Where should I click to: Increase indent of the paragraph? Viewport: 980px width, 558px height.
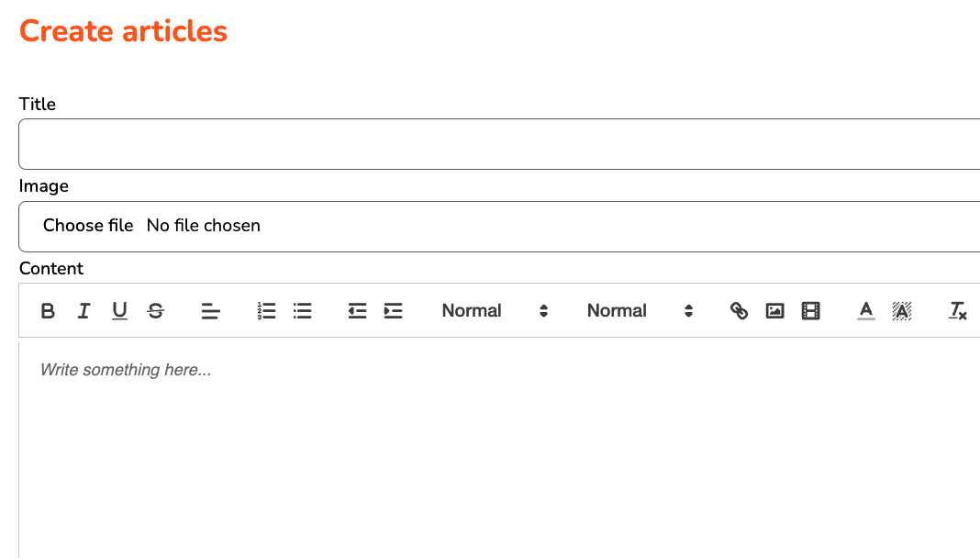[393, 310]
